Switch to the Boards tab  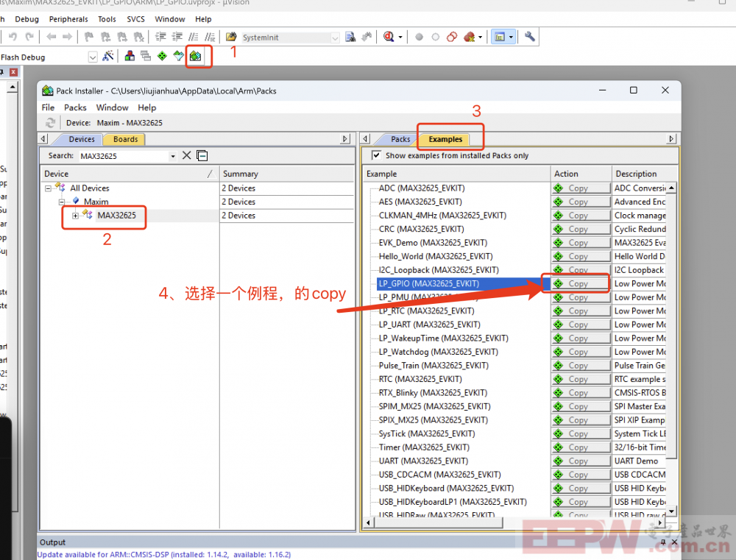coord(125,139)
